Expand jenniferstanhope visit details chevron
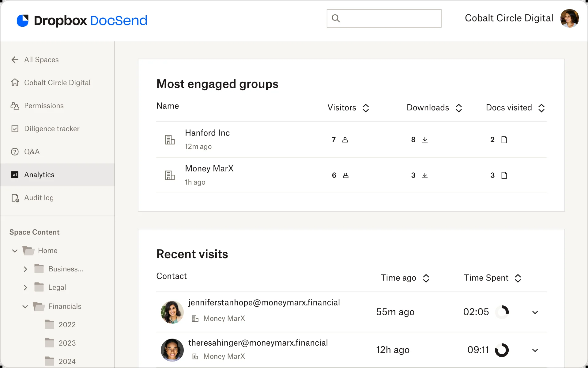Viewport: 588px width, 368px height. click(535, 312)
